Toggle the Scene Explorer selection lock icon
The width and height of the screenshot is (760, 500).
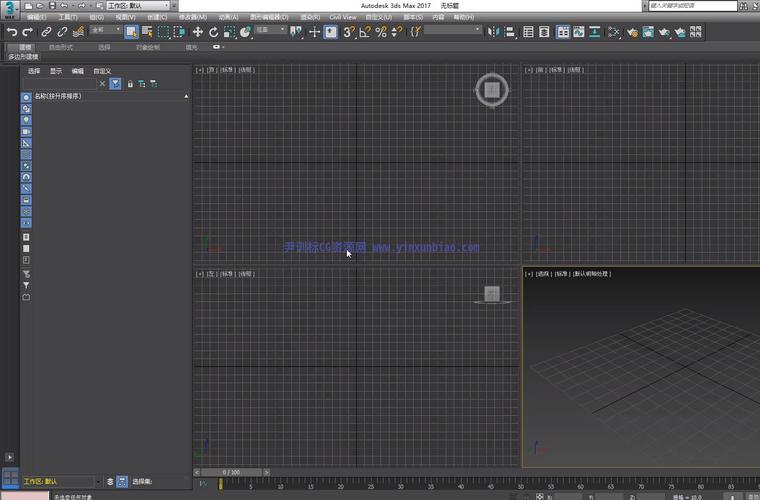click(130, 84)
